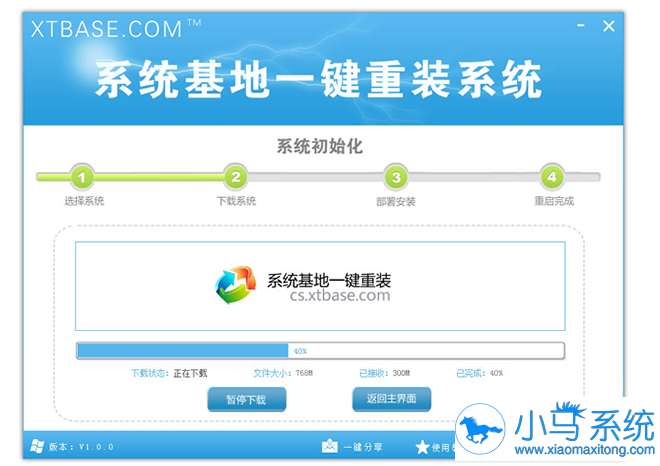Pause download with 暂停下载 button

click(x=247, y=399)
